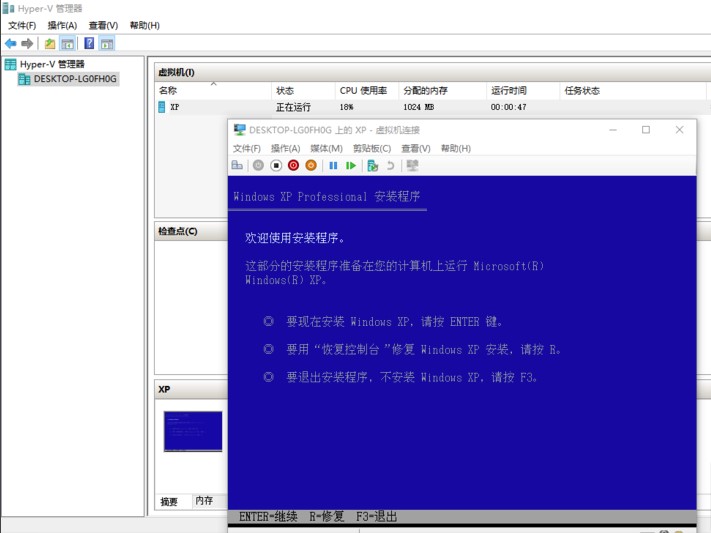The height and width of the screenshot is (533, 711).
Task: Sort by the 状态 column header
Action: coord(303,91)
